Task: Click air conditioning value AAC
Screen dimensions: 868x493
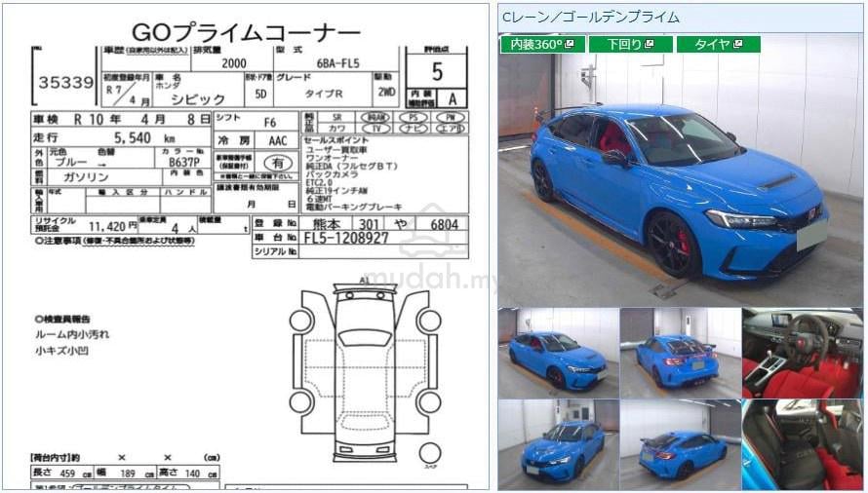Action: pos(278,140)
